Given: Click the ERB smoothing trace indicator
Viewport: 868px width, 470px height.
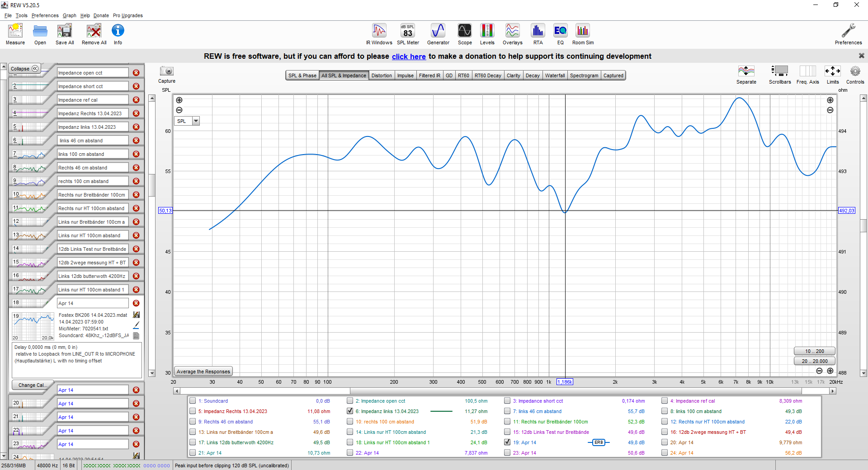Looking at the screenshot, I should pyautogui.click(x=599, y=442).
